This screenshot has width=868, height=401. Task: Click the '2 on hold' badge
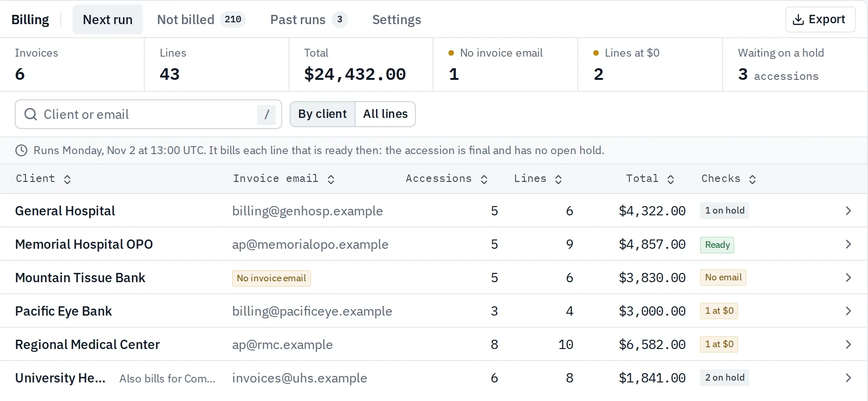click(725, 378)
